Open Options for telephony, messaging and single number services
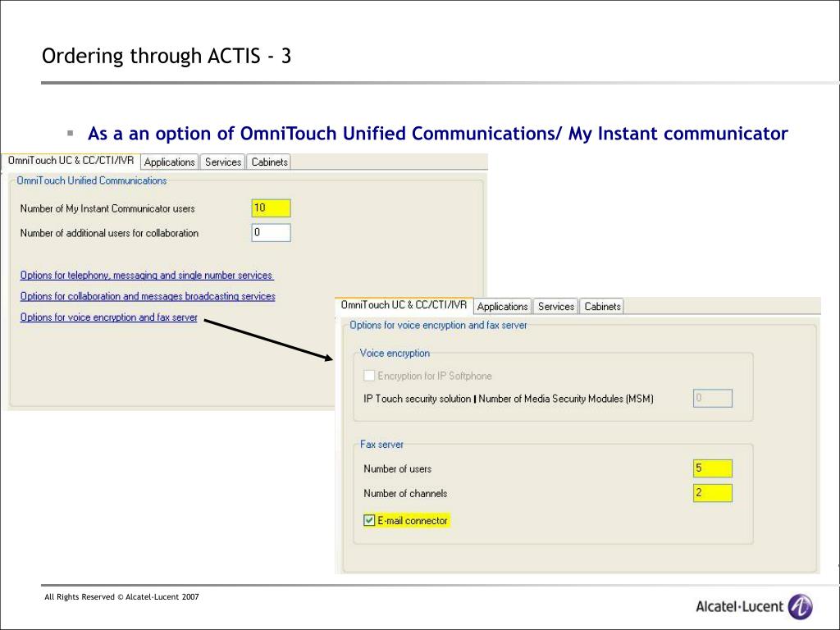 coord(147,276)
